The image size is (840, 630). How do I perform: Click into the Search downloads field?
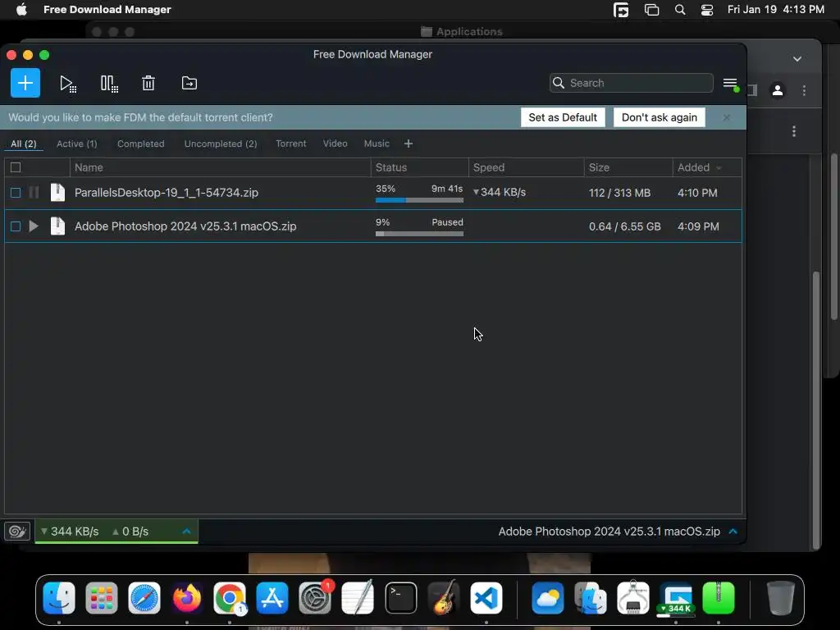[631, 83]
